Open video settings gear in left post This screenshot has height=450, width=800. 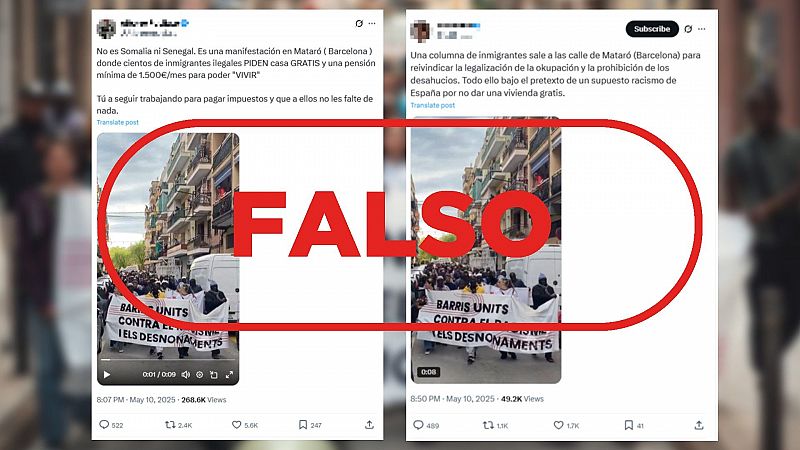[200, 374]
